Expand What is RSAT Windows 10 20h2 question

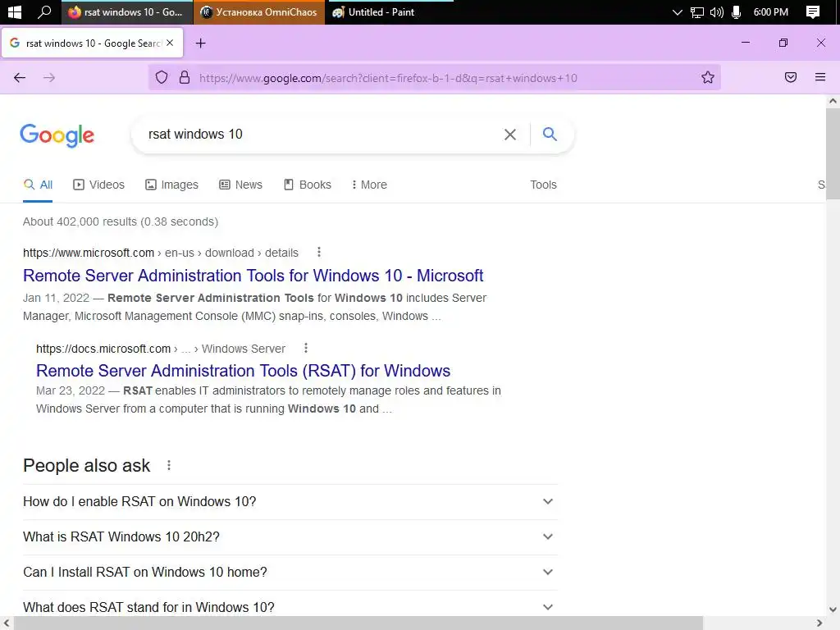coord(290,536)
